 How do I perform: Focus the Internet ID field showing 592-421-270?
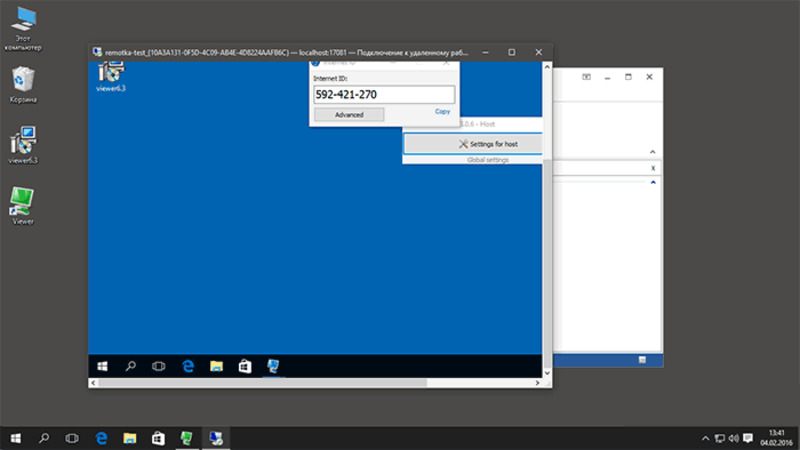pos(384,94)
